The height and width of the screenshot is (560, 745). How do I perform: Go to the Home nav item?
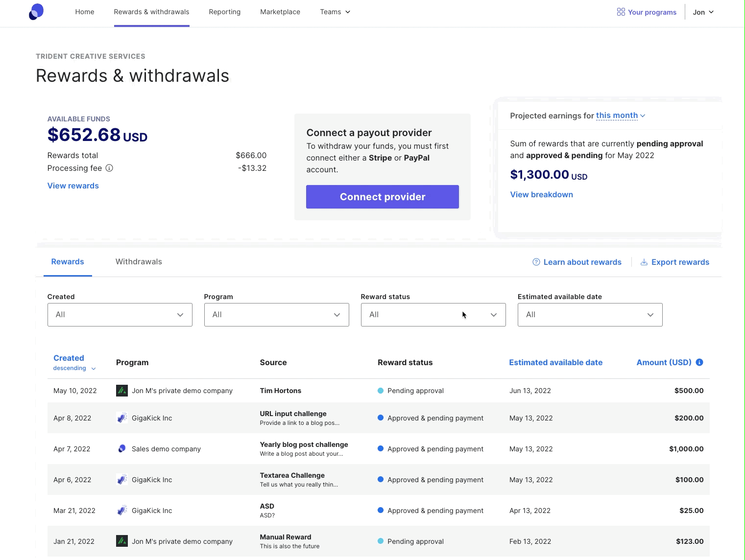click(85, 12)
